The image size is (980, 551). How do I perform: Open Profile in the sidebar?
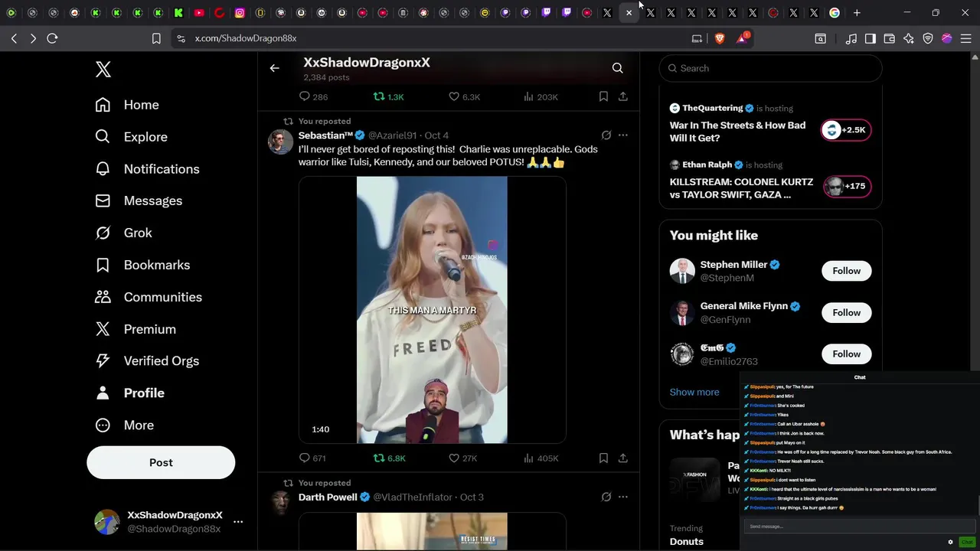coord(129,393)
